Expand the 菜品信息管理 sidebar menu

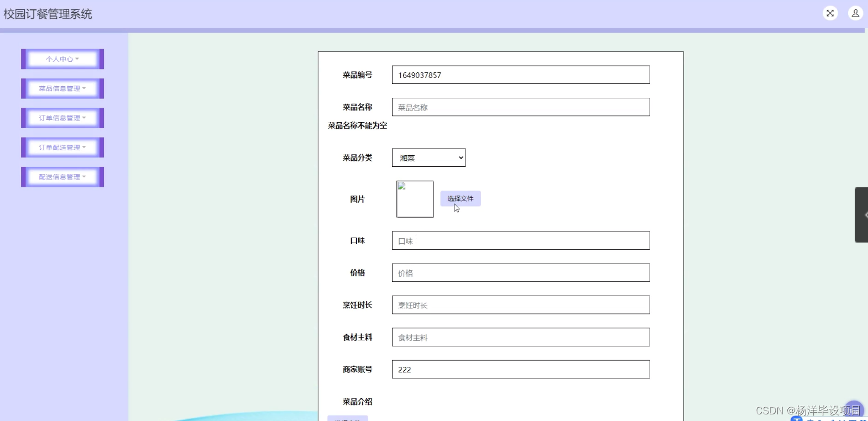[62, 88]
